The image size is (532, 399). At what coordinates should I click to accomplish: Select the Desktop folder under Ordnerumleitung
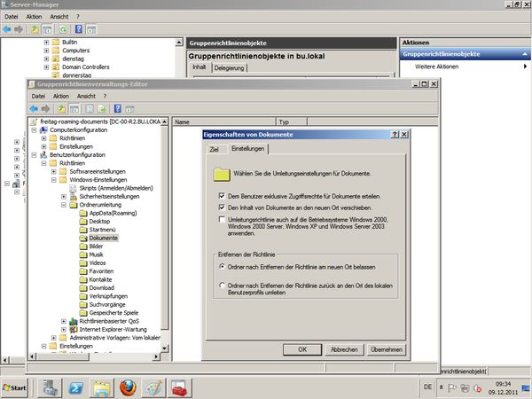pyautogui.click(x=99, y=221)
